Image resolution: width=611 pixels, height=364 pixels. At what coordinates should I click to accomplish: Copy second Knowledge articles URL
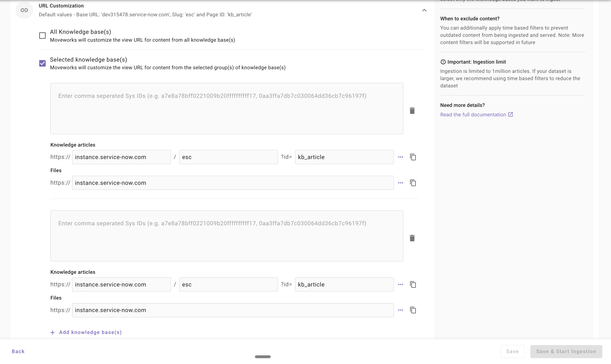point(413,284)
